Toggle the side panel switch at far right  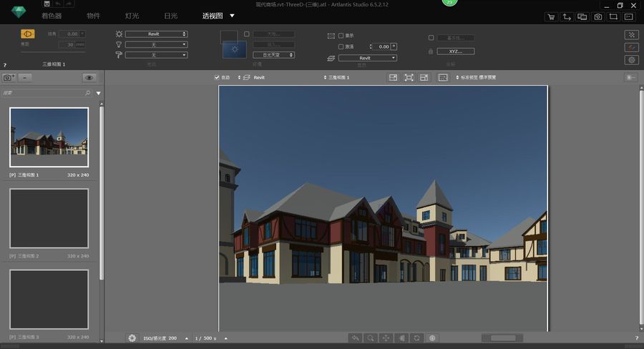631,78
